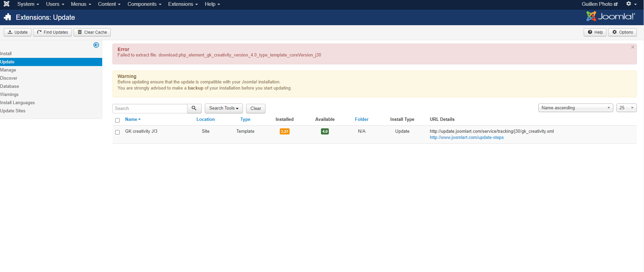Open the 25 items per page dropdown
The height and width of the screenshot is (272, 644).
pos(626,108)
